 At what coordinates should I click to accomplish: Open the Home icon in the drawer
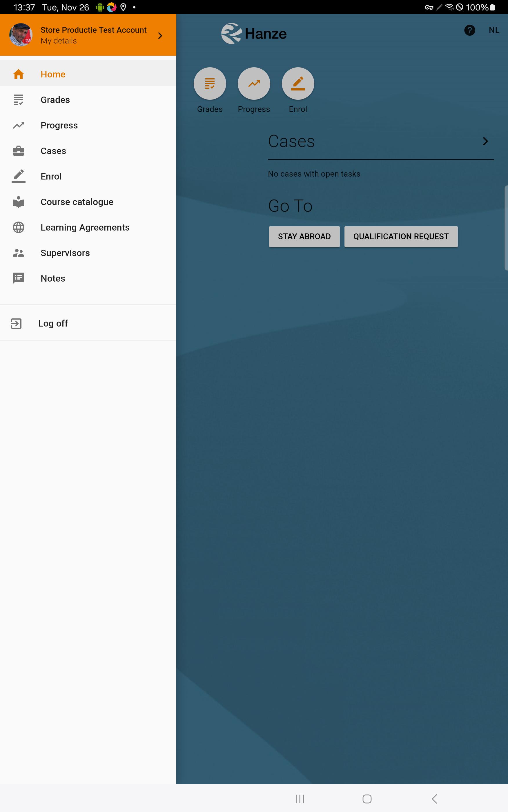pos(19,74)
